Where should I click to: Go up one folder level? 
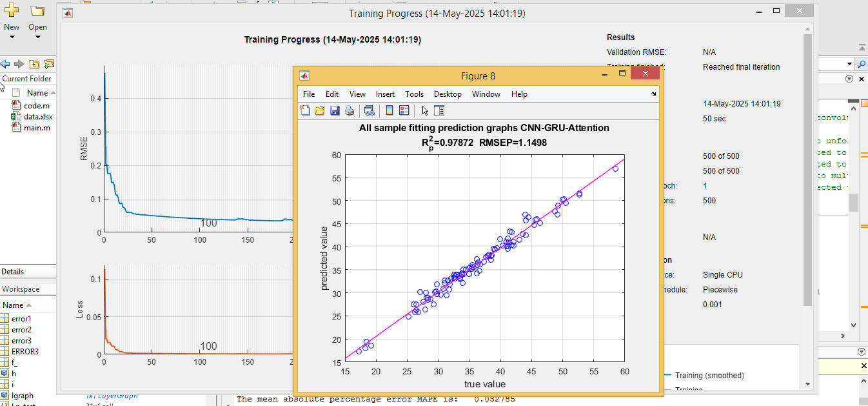pyautogui.click(x=34, y=64)
